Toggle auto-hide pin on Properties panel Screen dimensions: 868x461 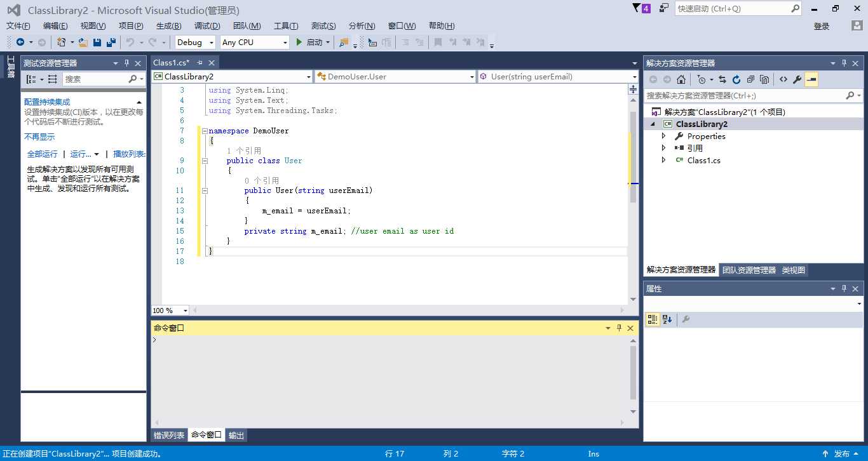(844, 288)
